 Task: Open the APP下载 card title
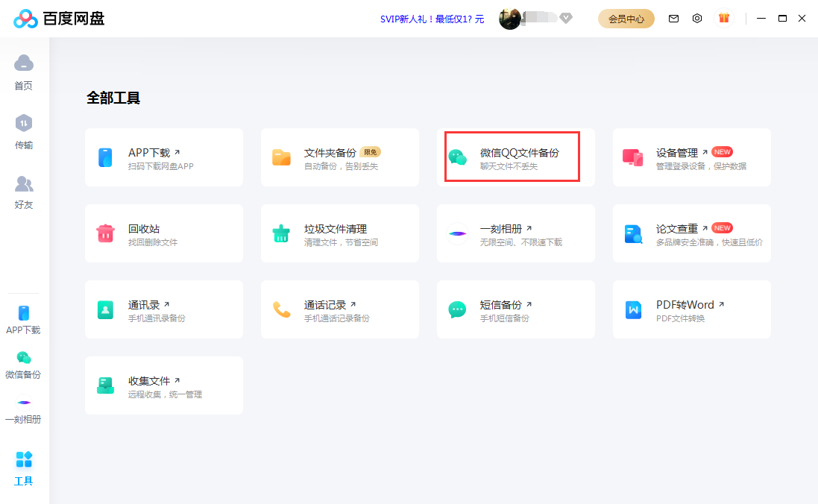coord(149,152)
